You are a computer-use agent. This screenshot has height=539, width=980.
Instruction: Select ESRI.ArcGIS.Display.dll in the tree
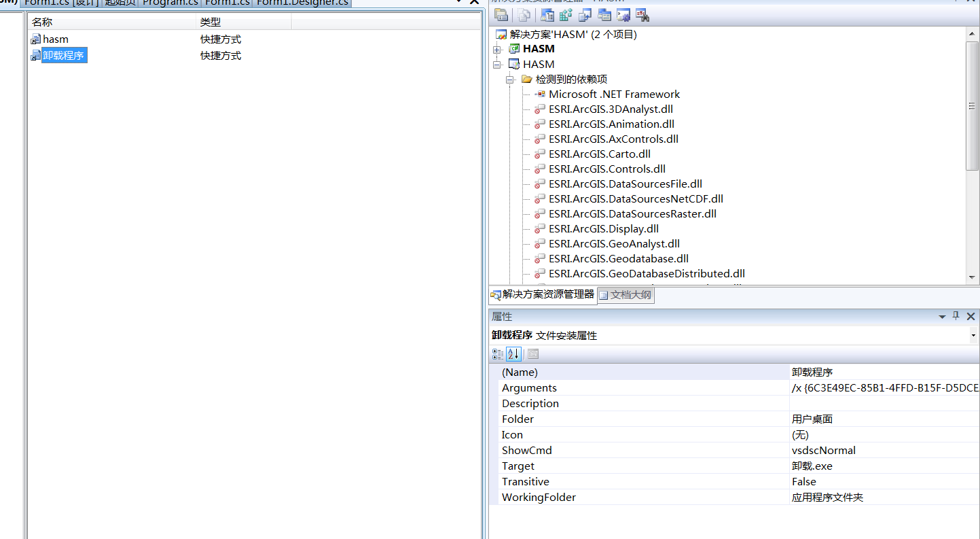click(604, 229)
